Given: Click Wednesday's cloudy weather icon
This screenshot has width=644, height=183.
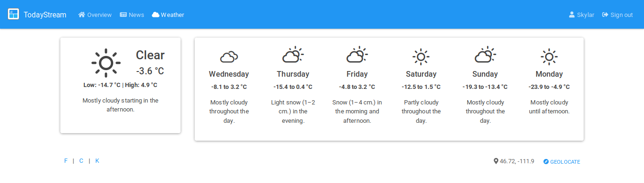Looking at the screenshot, I should [229, 57].
